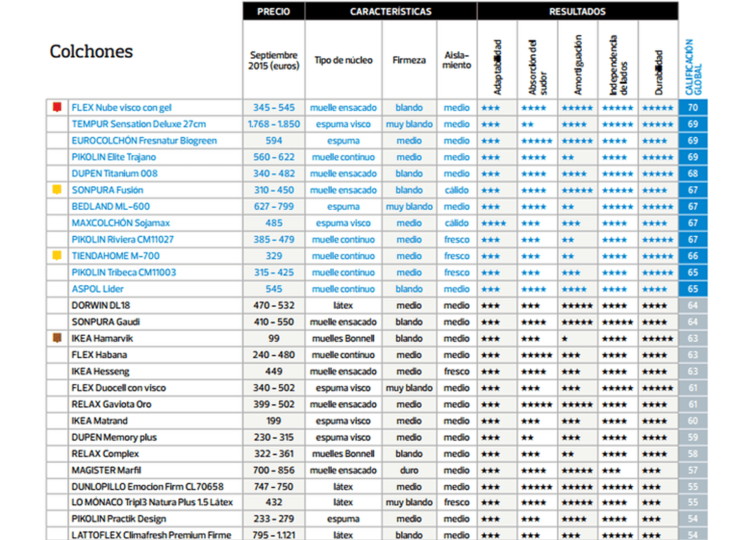
Task: Click the Colchones title
Action: point(91,52)
